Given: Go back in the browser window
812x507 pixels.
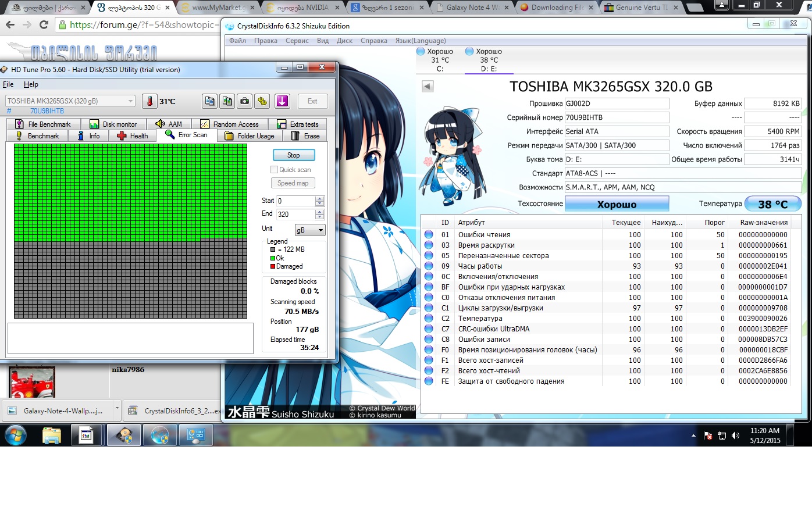Looking at the screenshot, I should pyautogui.click(x=10, y=25).
